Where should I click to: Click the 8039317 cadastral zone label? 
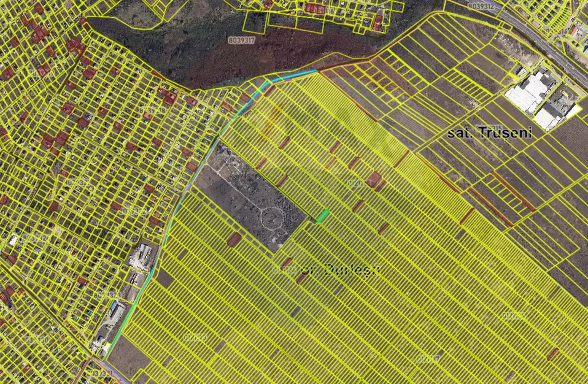[x=241, y=40]
